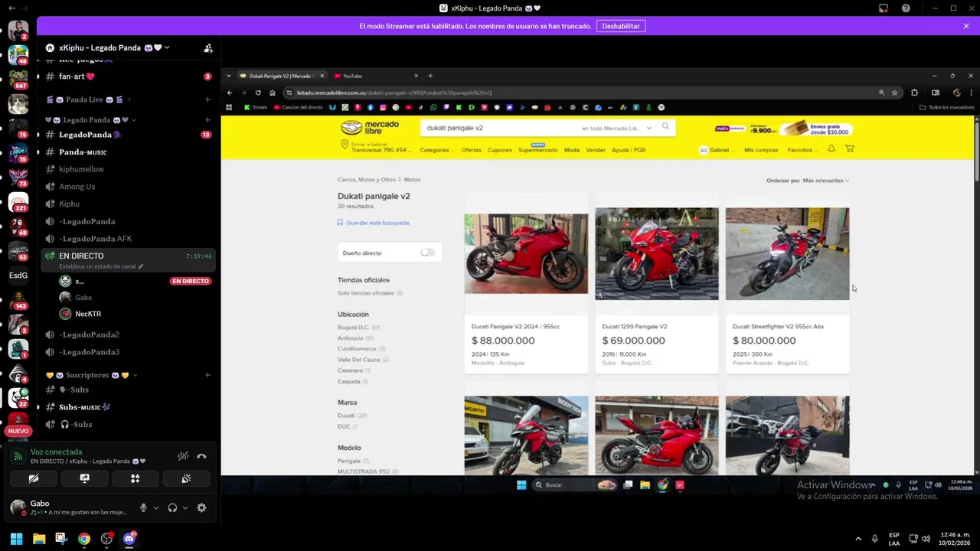980x551 pixels.
Task: Collapse the Legado Panda category
Action: click(90, 120)
